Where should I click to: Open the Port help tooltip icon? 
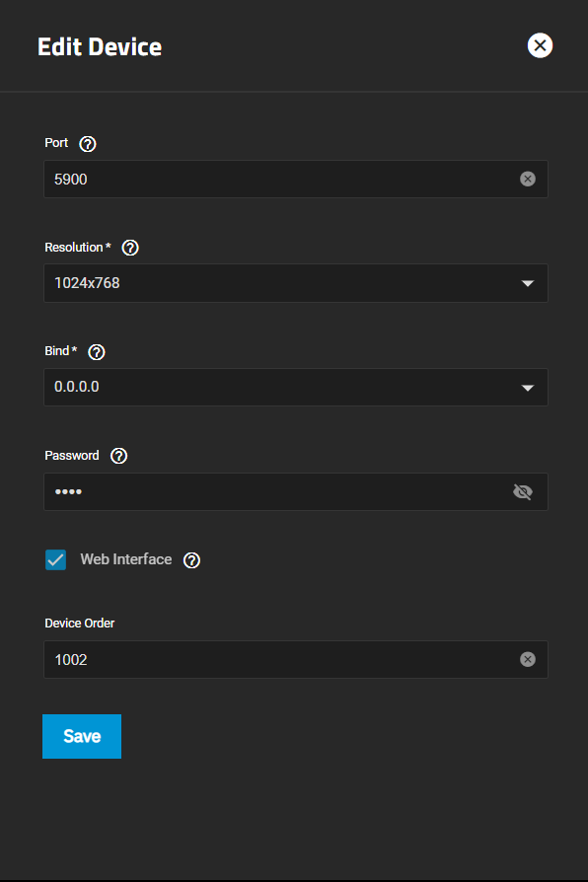pyautogui.click(x=87, y=144)
